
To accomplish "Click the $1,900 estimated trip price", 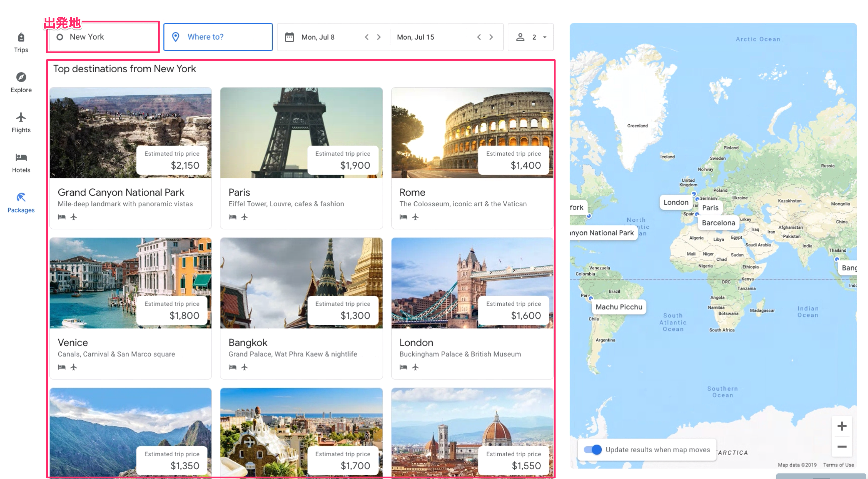I will [355, 166].
